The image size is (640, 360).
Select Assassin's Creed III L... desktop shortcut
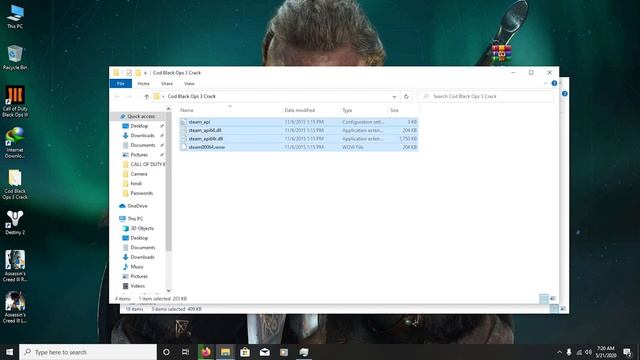(15, 307)
